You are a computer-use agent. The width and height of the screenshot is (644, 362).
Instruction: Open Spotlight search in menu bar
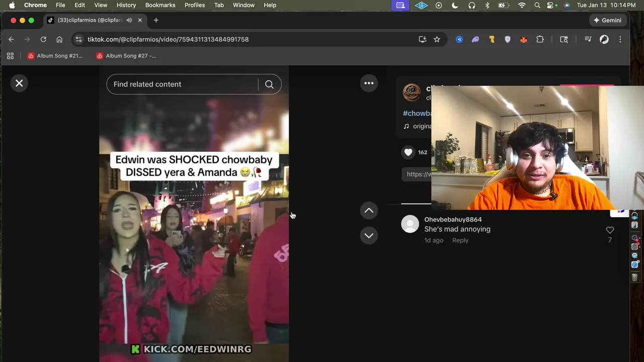point(537,5)
